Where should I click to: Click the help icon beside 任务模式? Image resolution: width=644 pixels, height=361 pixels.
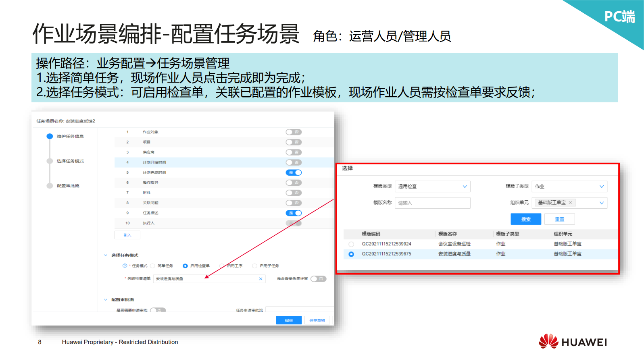[125, 266]
